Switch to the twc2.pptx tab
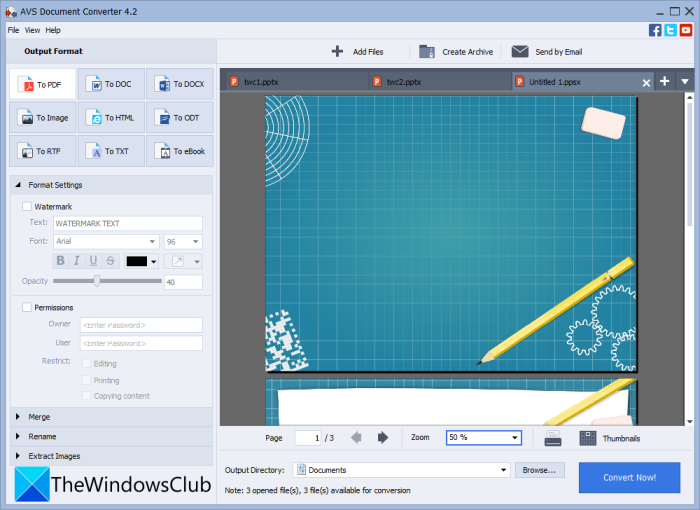The height and width of the screenshot is (510, 700). (x=440, y=82)
